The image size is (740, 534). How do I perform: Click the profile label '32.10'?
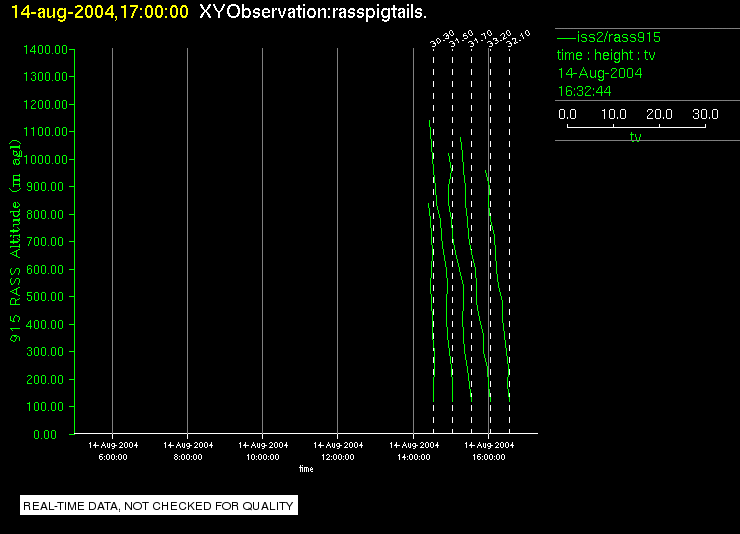(518, 39)
